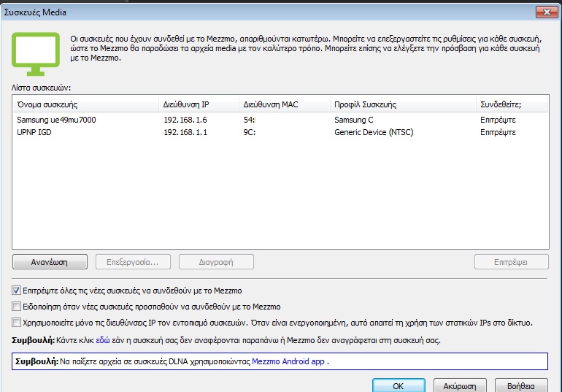Click Επιτρέψτε status in UPNP IGD row
This screenshot has height=392, width=562.
click(x=498, y=132)
